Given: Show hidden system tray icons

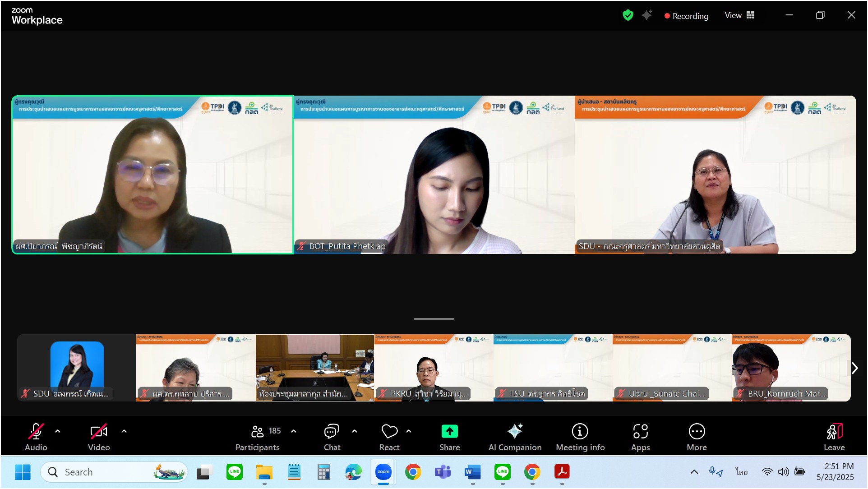Looking at the screenshot, I should 694,472.
